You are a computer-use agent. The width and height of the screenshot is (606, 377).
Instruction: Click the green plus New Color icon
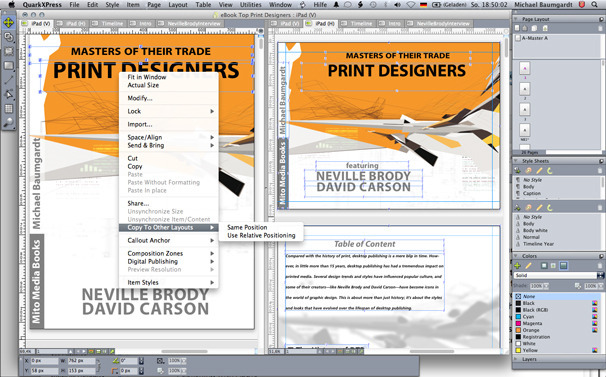(x=517, y=266)
